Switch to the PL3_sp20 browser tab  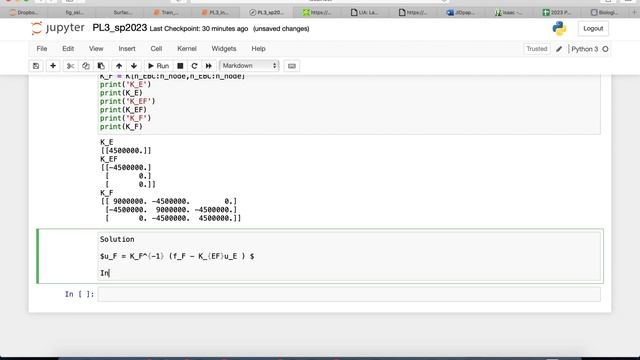point(267,13)
